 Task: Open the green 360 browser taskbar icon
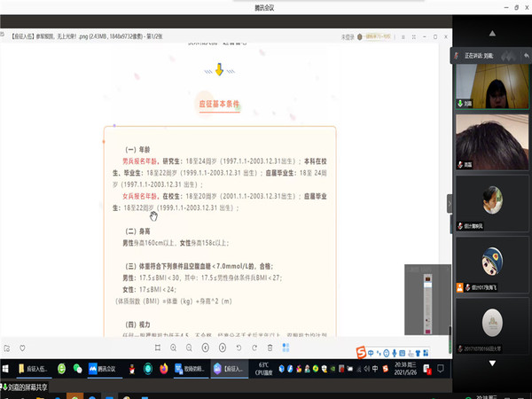click(x=61, y=369)
